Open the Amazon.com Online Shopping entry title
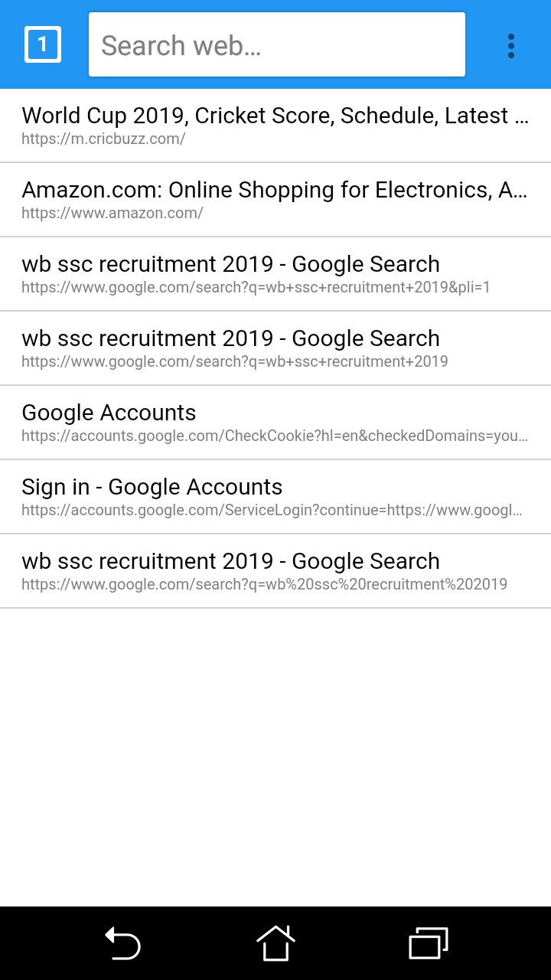551x980 pixels. click(x=274, y=190)
